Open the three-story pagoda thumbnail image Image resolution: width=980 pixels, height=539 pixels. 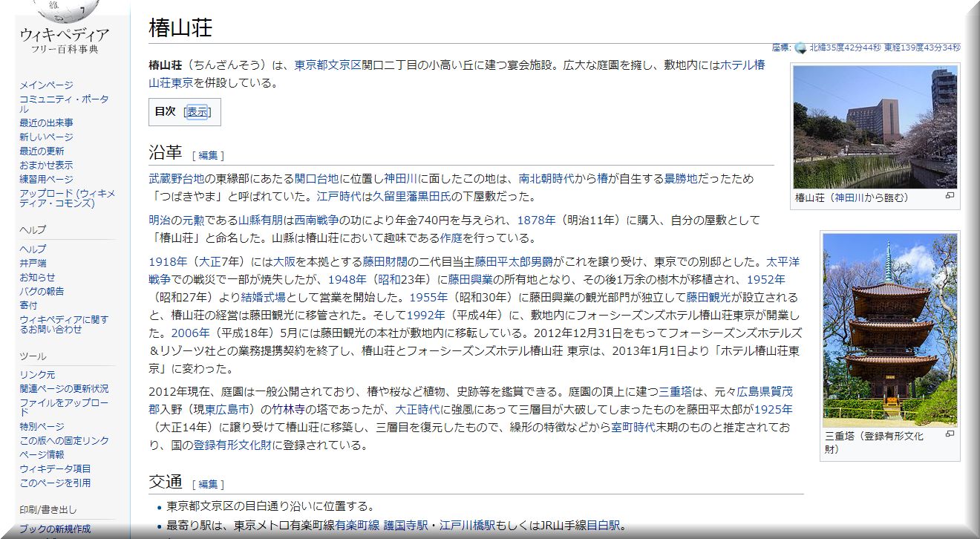click(x=889, y=330)
